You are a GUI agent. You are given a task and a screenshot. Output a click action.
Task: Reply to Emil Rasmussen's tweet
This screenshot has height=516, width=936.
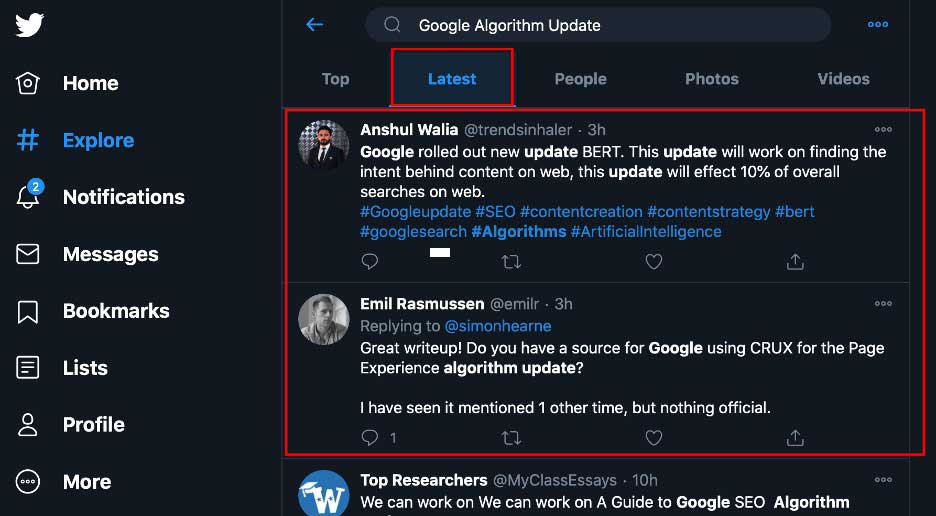click(370, 438)
